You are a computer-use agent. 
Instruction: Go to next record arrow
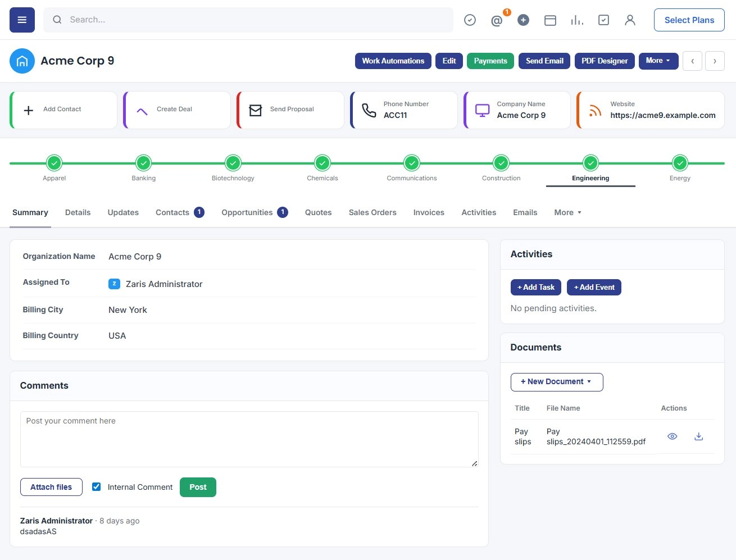click(x=715, y=61)
